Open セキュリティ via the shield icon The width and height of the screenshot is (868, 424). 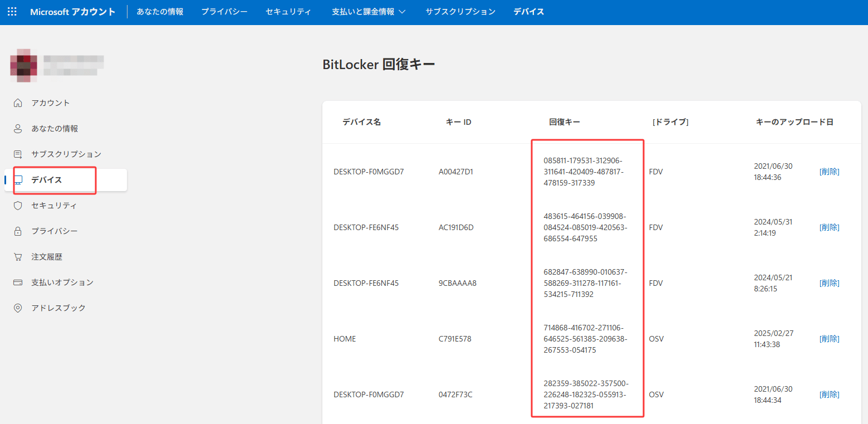[17, 205]
